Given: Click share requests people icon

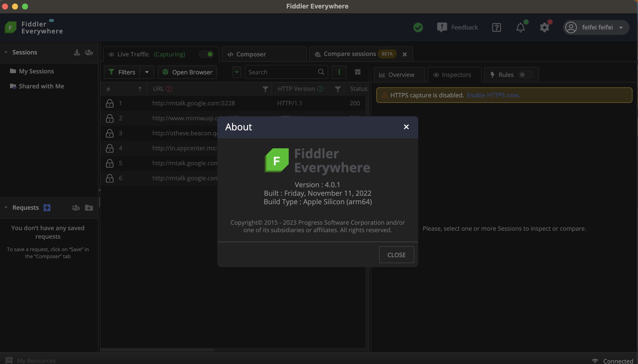Looking at the screenshot, I should [76, 207].
